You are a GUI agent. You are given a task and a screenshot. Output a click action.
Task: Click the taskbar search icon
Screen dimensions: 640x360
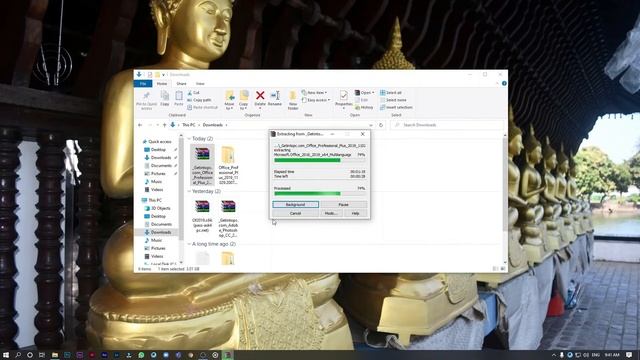(18, 355)
